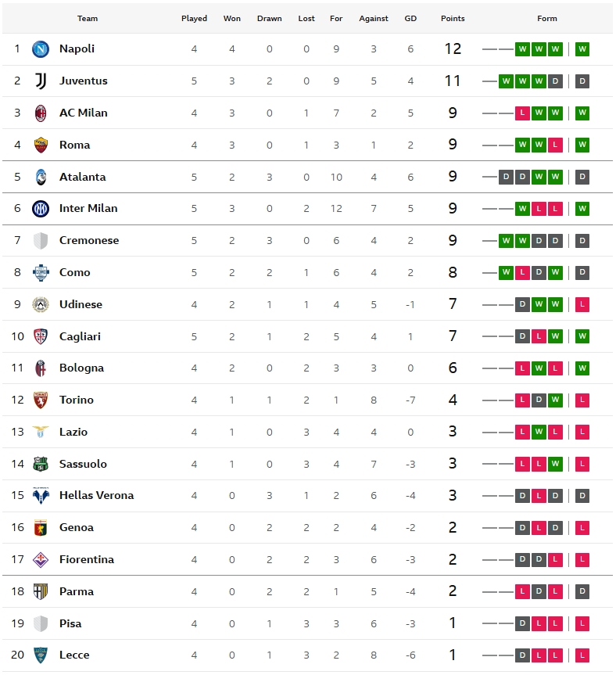
Task: Open the Lecce team page link
Action: [x=74, y=655]
